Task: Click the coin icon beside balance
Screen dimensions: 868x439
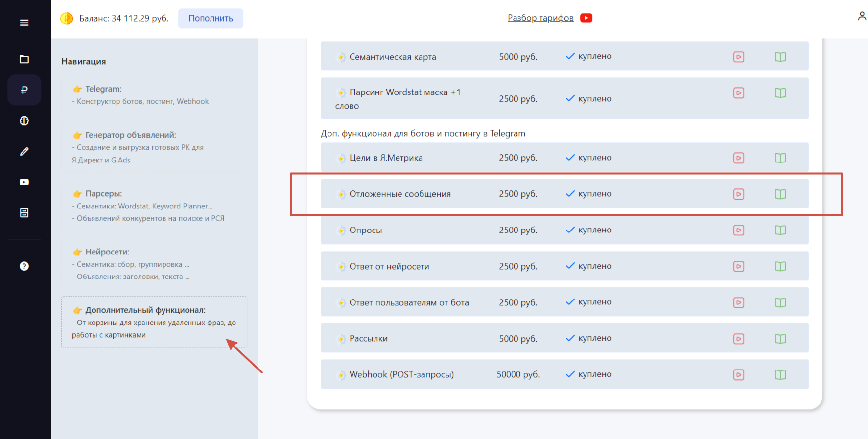Action: (x=67, y=19)
